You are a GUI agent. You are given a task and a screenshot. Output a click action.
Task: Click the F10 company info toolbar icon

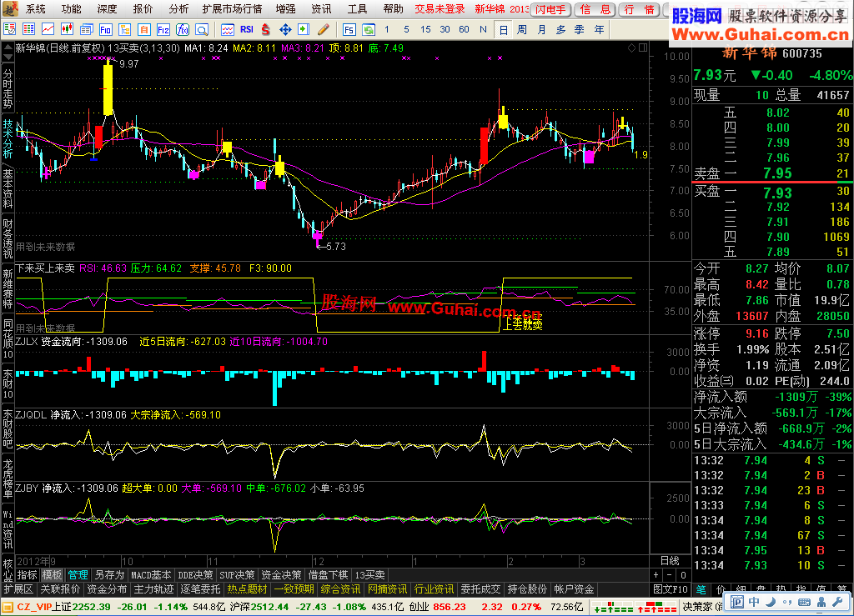(105, 29)
